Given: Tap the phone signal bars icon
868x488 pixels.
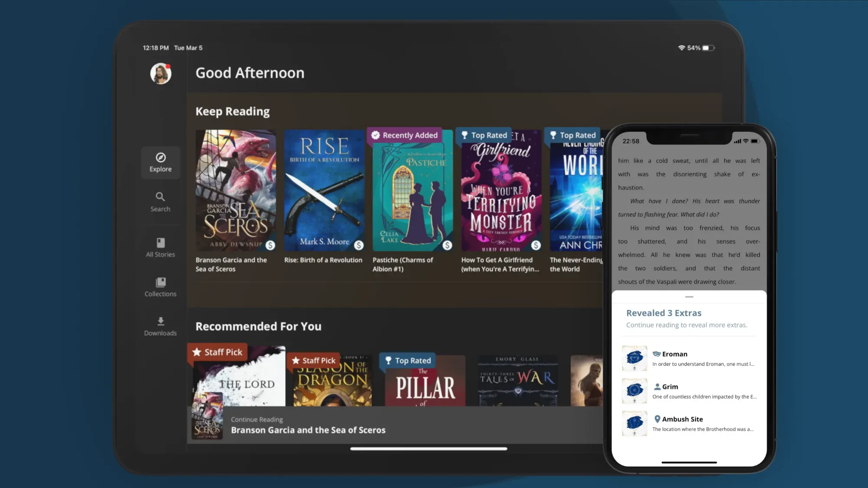Looking at the screenshot, I should click(737, 141).
